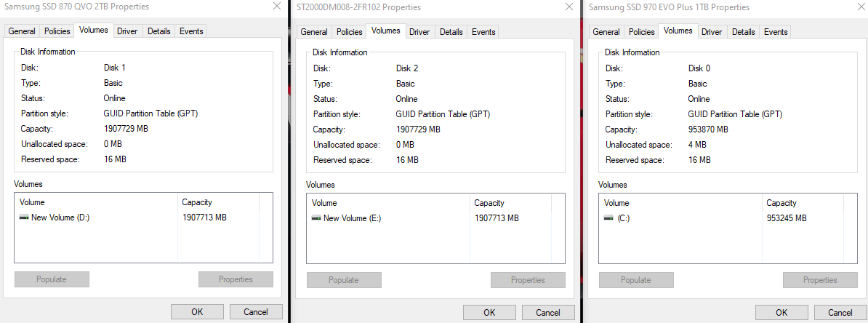This screenshot has width=868, height=323.
Task: Select Volumes tab in Samsung 970 EVO window
Action: 678,31
